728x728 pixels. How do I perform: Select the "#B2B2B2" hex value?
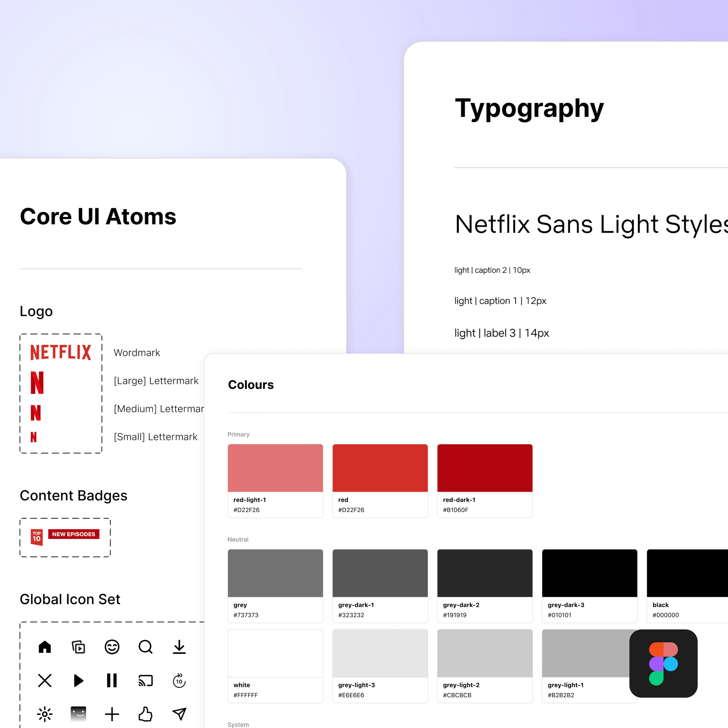[x=561, y=695]
